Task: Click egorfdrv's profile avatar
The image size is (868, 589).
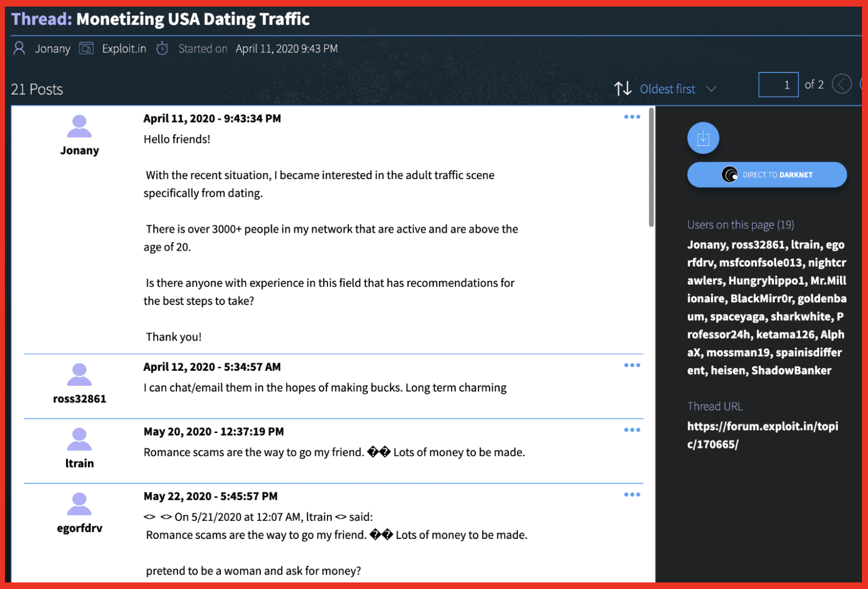Action: click(80, 504)
